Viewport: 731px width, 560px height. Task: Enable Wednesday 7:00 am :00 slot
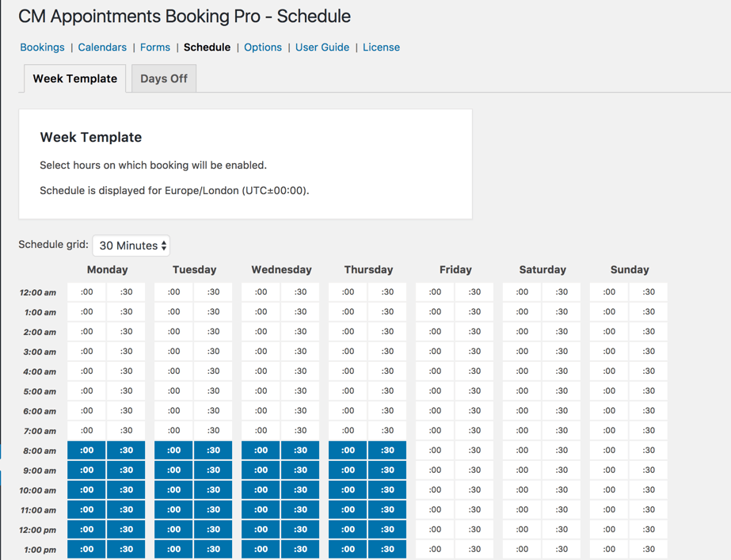coord(261,431)
